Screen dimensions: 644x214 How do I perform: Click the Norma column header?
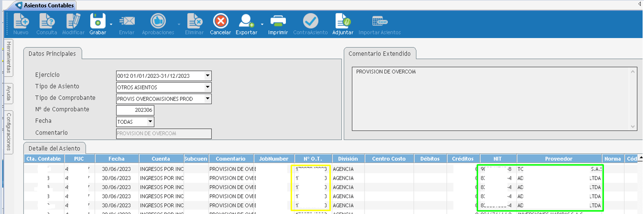[613, 159]
